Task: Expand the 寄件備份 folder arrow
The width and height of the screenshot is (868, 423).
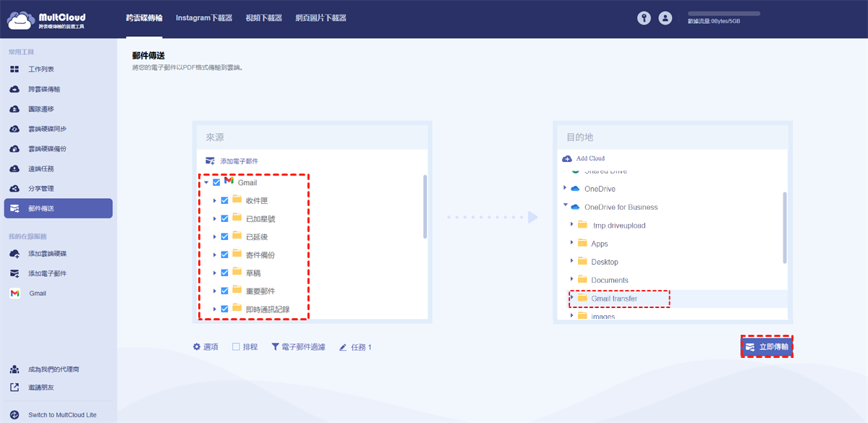Action: [x=215, y=255]
